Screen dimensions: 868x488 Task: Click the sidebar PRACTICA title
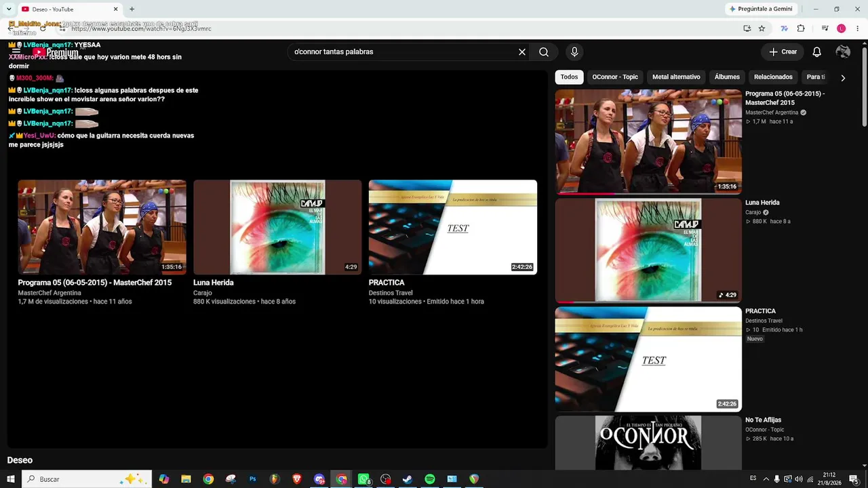click(760, 311)
